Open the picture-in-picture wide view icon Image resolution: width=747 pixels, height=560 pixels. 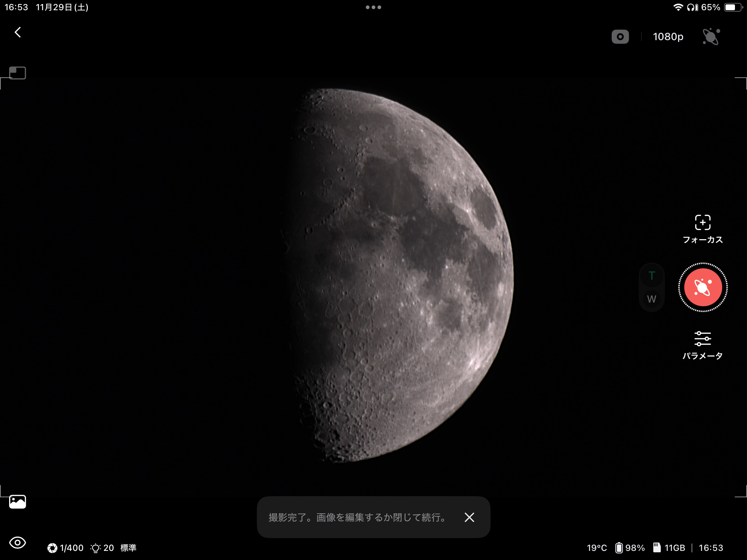click(x=18, y=73)
